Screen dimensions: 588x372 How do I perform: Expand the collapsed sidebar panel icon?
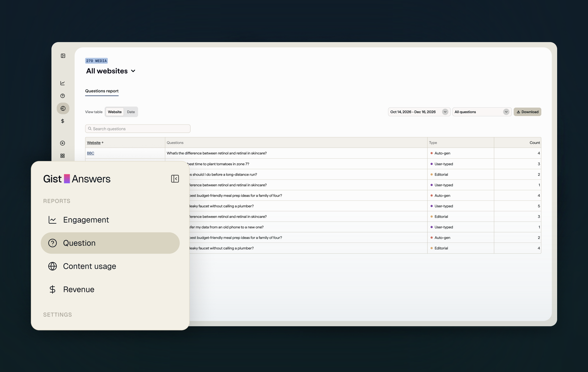click(63, 56)
